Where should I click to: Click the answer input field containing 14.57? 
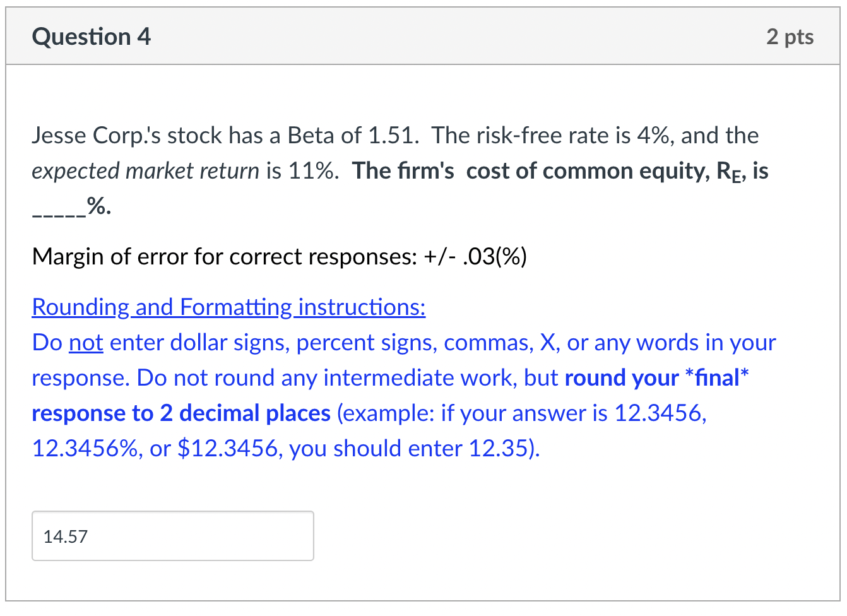coord(172,535)
